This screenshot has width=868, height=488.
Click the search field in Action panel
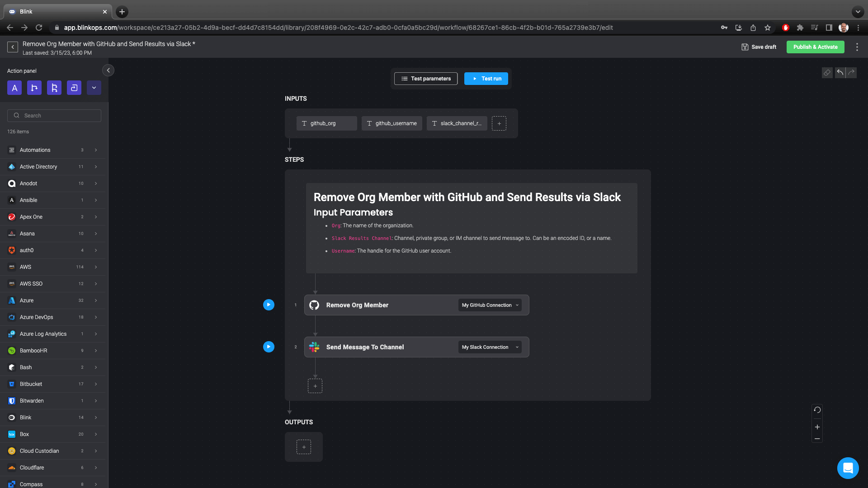click(54, 116)
